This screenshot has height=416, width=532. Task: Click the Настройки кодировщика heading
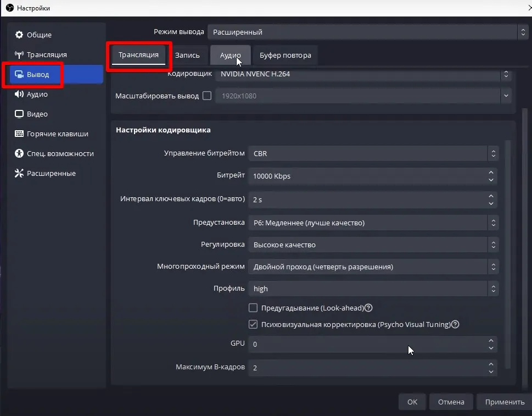click(x=163, y=130)
